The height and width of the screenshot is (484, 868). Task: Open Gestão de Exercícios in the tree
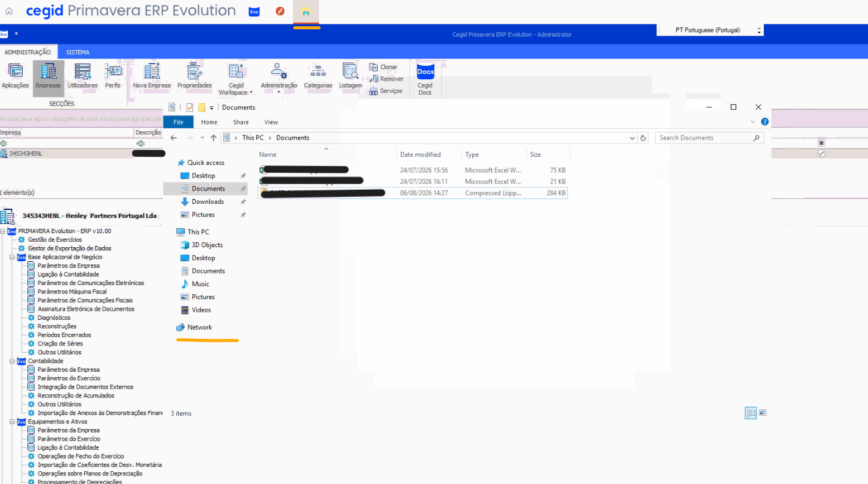pos(55,240)
